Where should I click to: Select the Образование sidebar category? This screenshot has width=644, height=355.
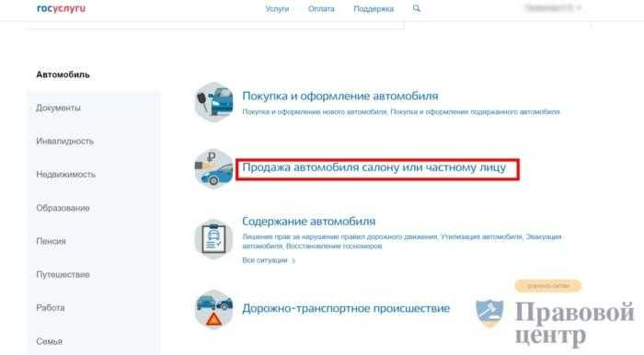click(x=63, y=208)
